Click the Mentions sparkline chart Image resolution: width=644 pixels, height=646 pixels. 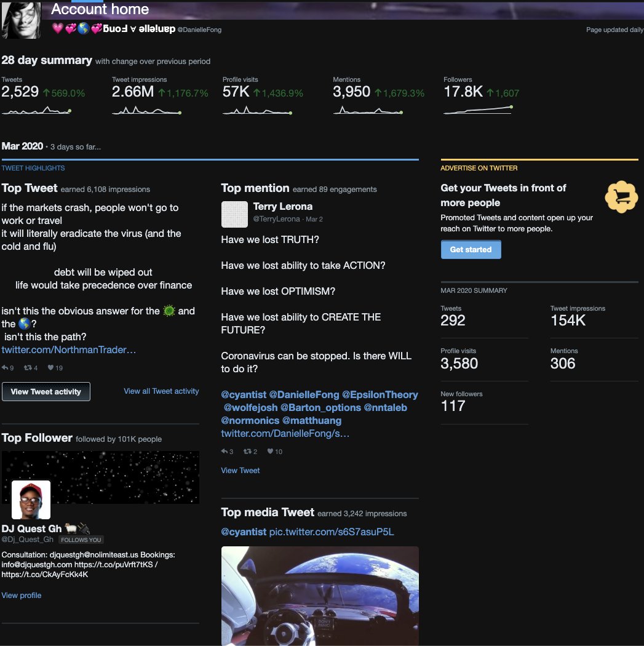pos(368,110)
